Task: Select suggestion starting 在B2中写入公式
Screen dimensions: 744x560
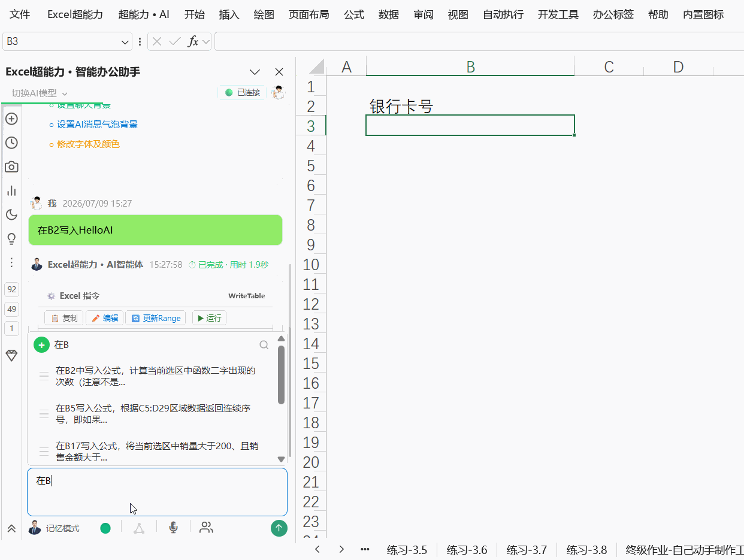Action: [156, 376]
